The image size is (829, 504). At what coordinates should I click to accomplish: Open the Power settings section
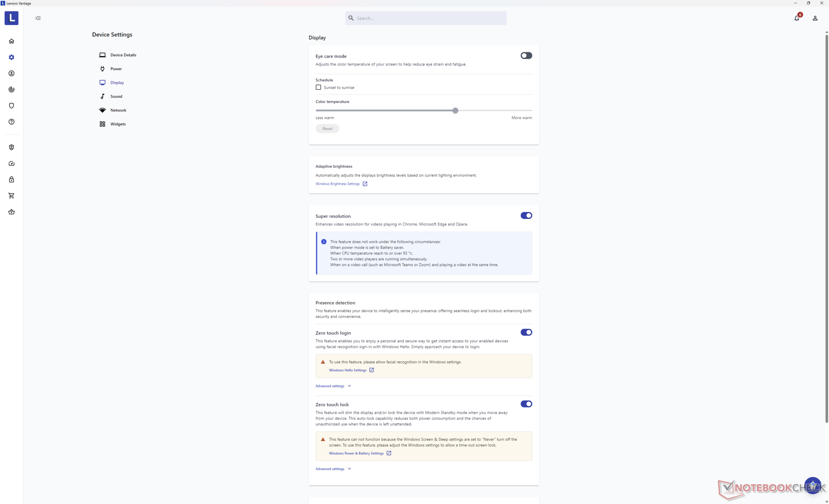coord(116,69)
